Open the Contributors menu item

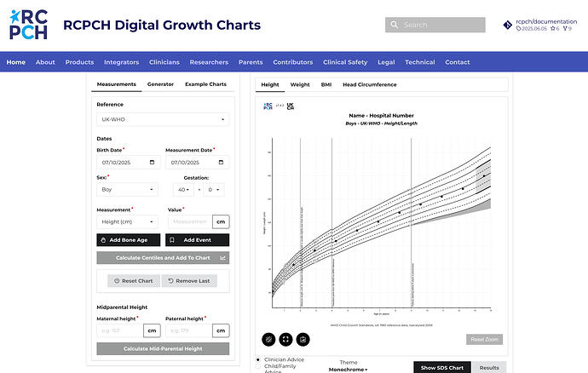point(293,62)
